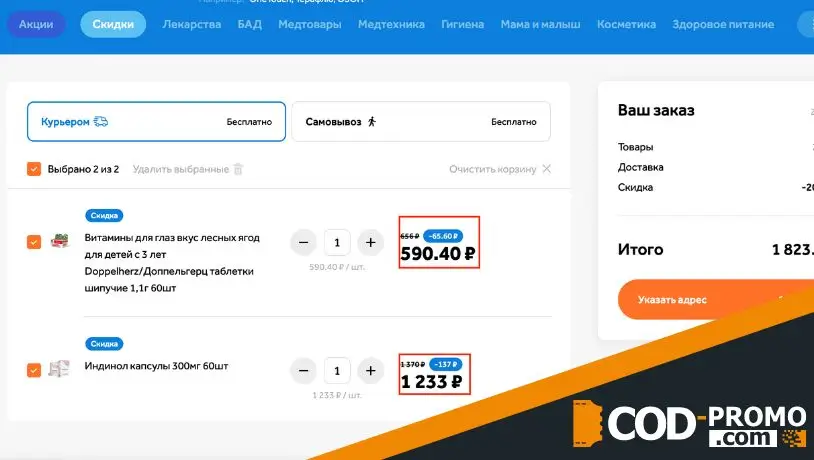The width and height of the screenshot is (814, 460).
Task: Open Здоровое питание category
Action: click(723, 24)
